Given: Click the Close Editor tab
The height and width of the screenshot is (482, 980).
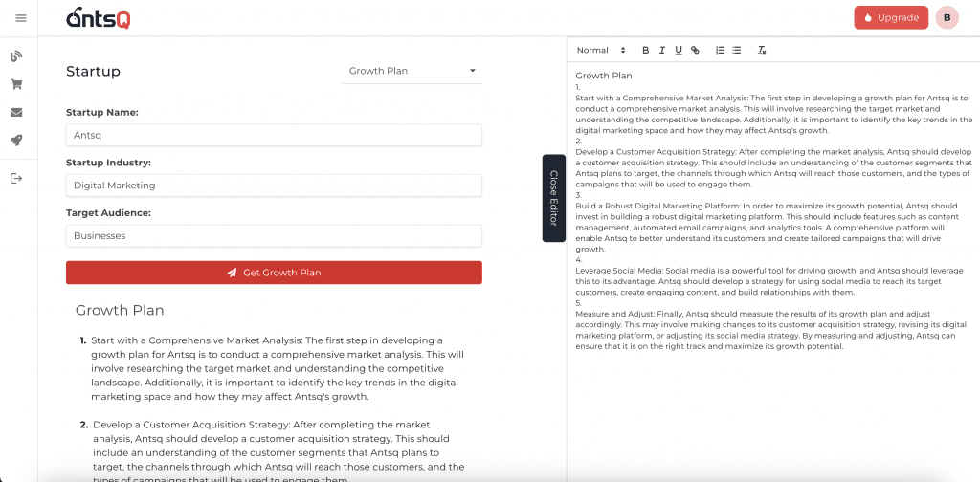Looking at the screenshot, I should (x=554, y=198).
